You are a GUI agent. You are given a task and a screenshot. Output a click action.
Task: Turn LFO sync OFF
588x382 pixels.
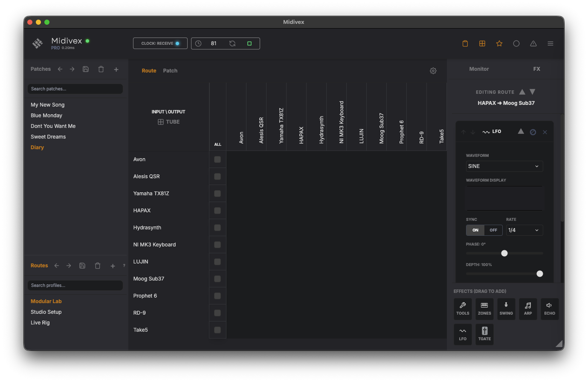tap(493, 230)
